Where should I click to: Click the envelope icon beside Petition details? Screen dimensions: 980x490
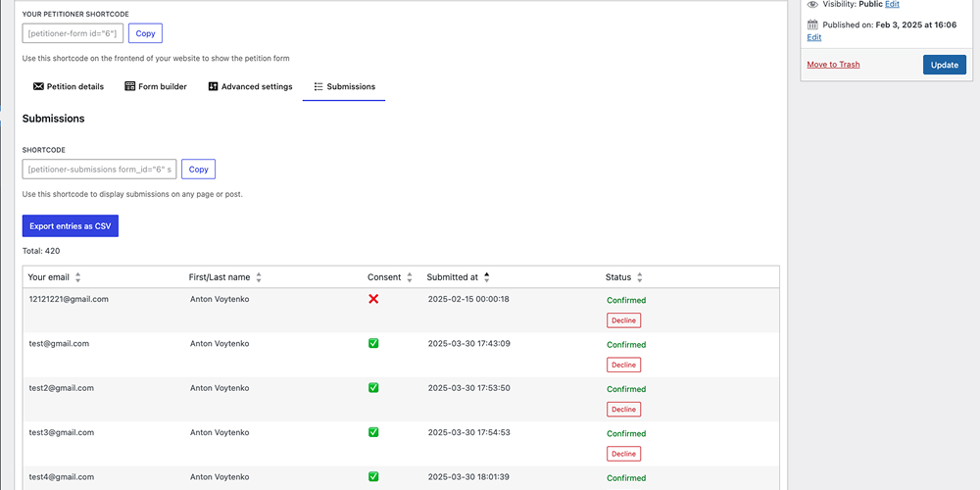pyautogui.click(x=38, y=86)
